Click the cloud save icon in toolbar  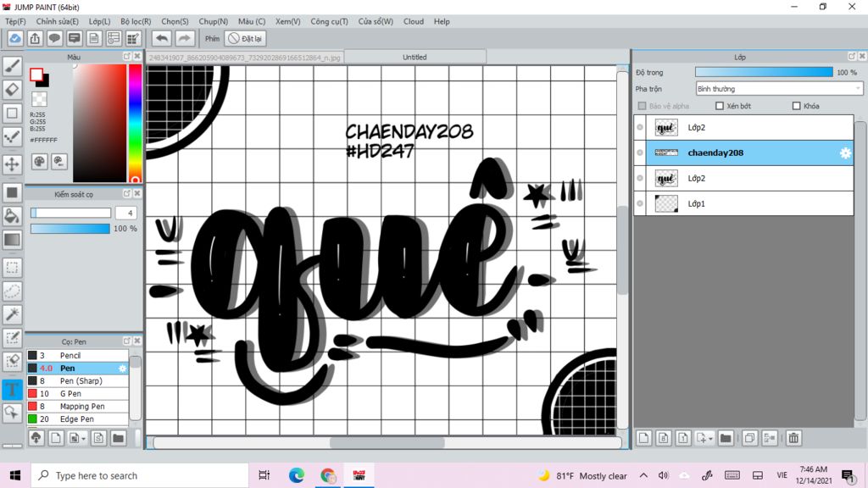coord(15,38)
